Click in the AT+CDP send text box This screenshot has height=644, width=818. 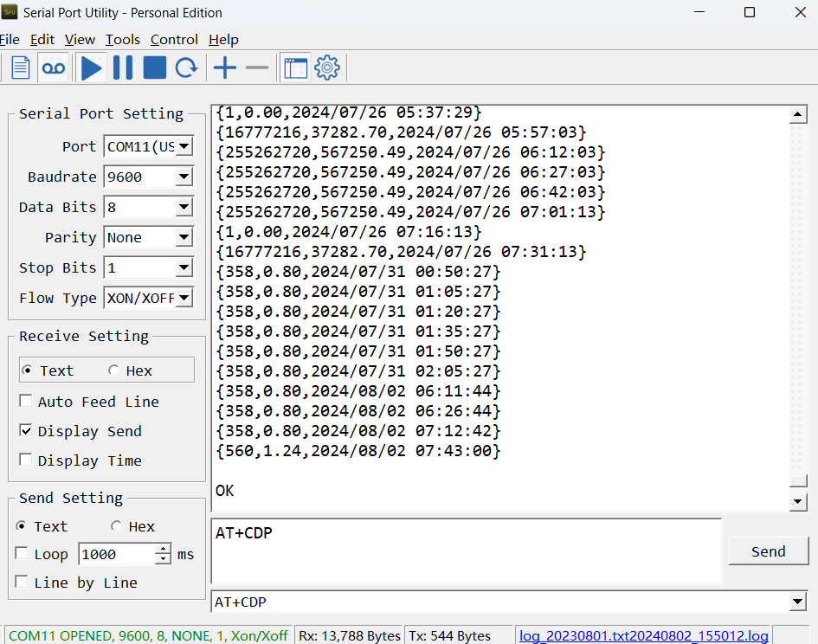[x=467, y=551]
